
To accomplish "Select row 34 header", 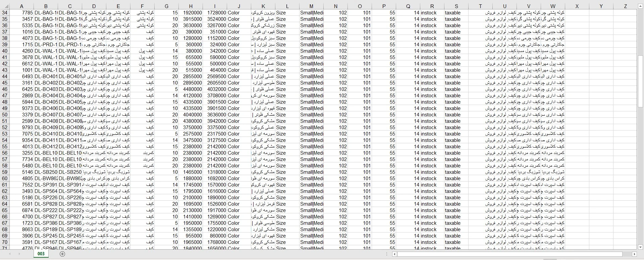I will coord(5,13).
